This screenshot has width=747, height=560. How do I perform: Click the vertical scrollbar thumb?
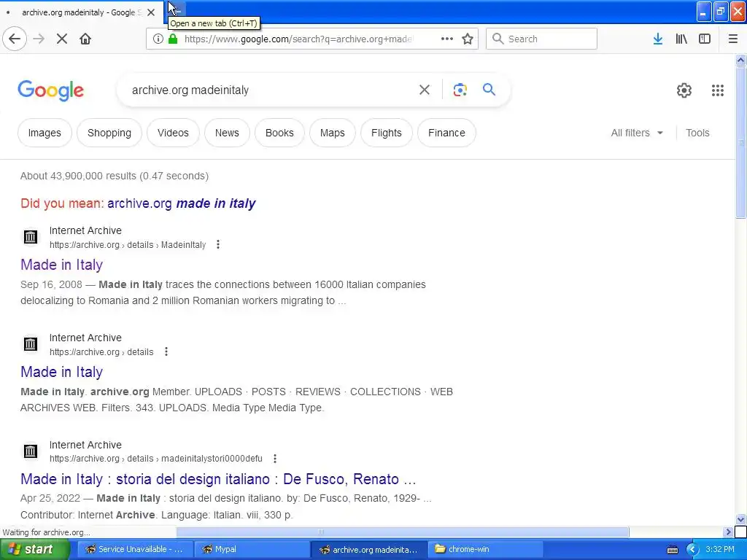[x=740, y=142]
